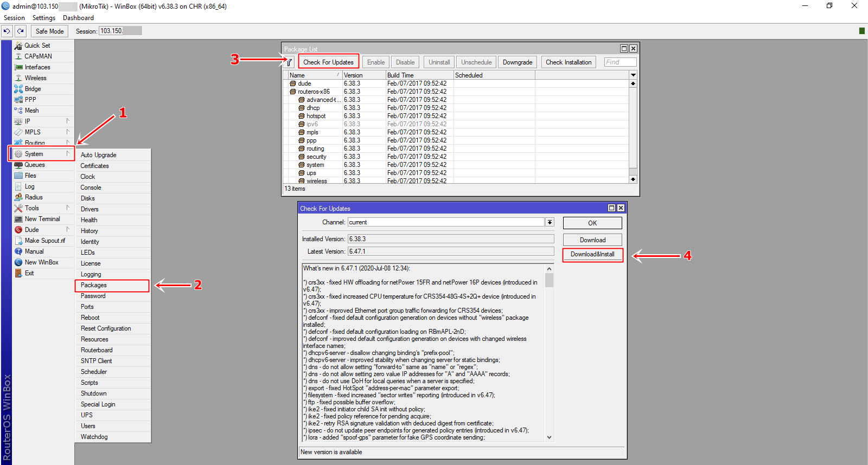
Task: Click the changelog vertical scrollbar thumb
Action: [549, 280]
